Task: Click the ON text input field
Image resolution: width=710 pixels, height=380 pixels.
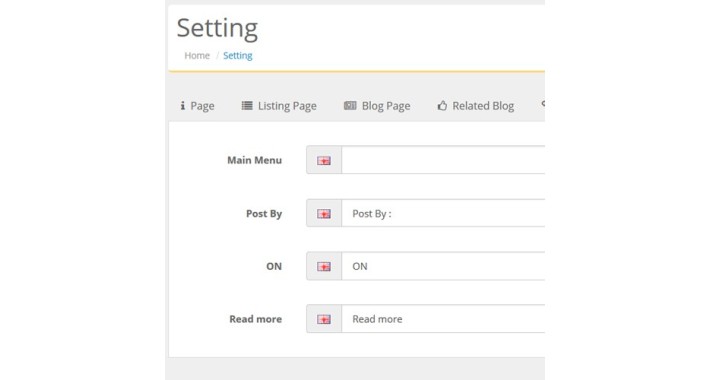Action: tap(443, 266)
